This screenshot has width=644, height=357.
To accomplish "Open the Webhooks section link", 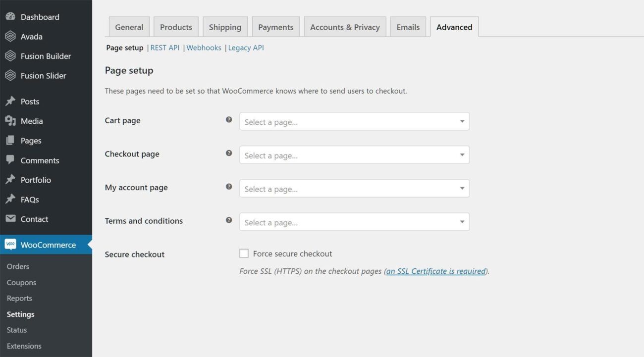I will (204, 48).
